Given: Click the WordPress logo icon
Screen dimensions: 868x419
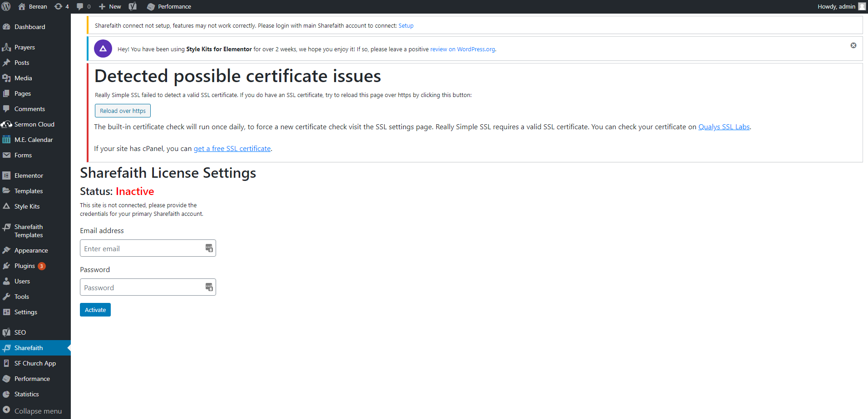Looking at the screenshot, I should pos(6,6).
